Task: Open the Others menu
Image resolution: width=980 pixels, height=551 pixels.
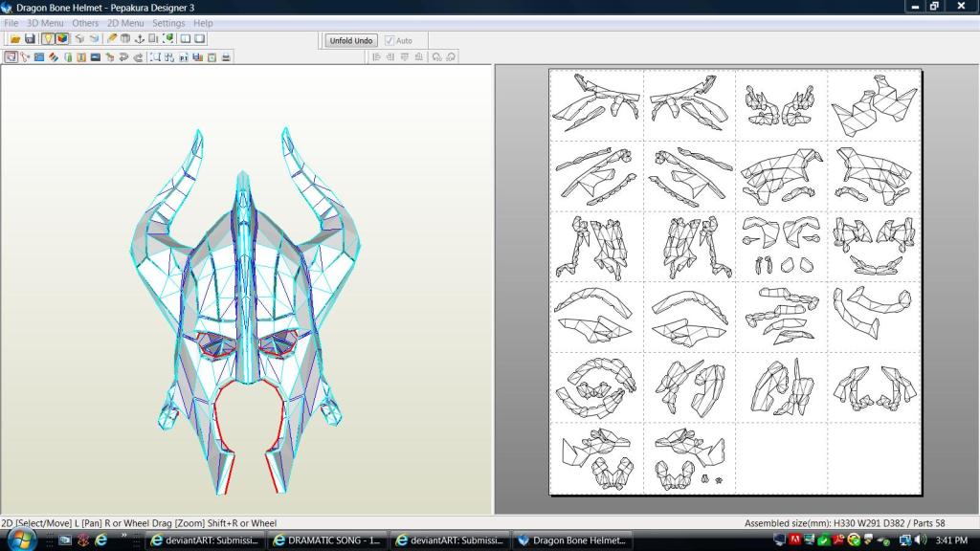Action: (85, 23)
